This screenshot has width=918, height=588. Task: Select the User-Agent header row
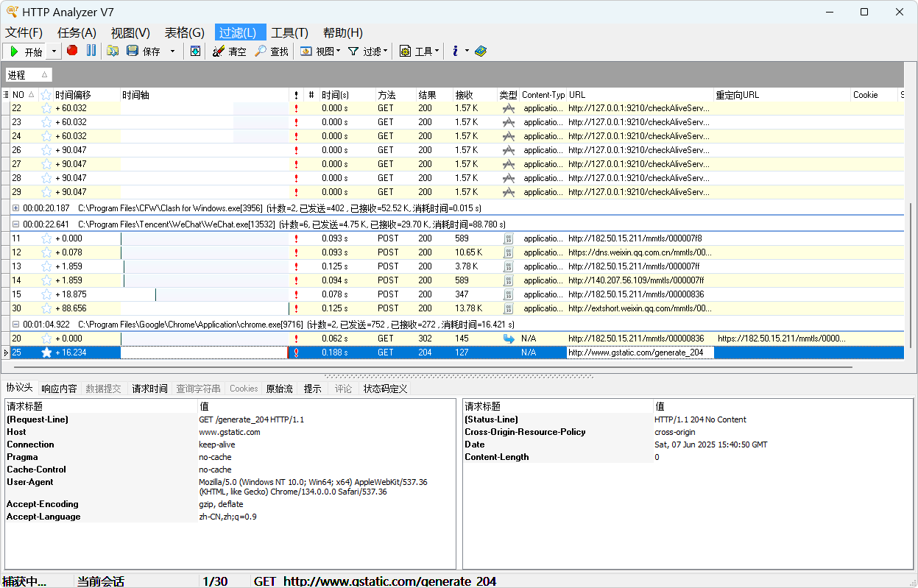pyautogui.click(x=230, y=487)
